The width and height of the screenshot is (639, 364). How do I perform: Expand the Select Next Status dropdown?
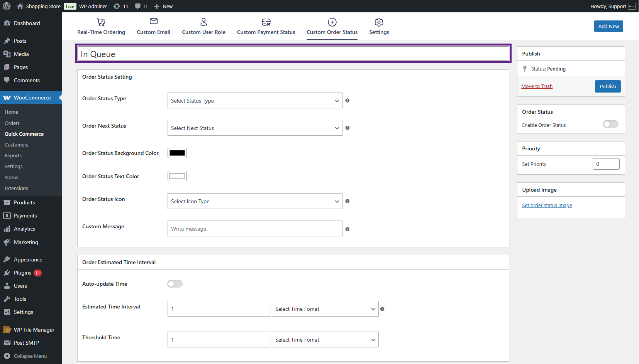[x=255, y=128]
